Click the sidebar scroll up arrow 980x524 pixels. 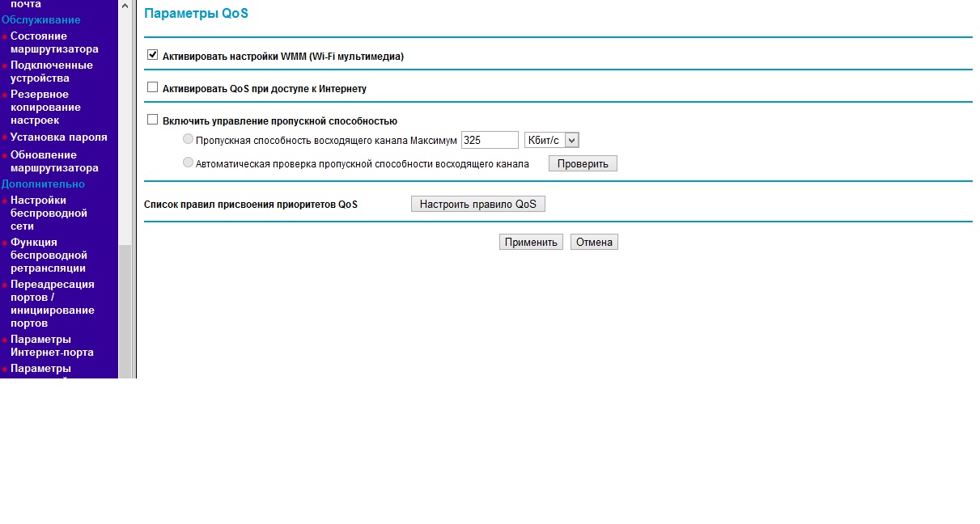click(125, 6)
